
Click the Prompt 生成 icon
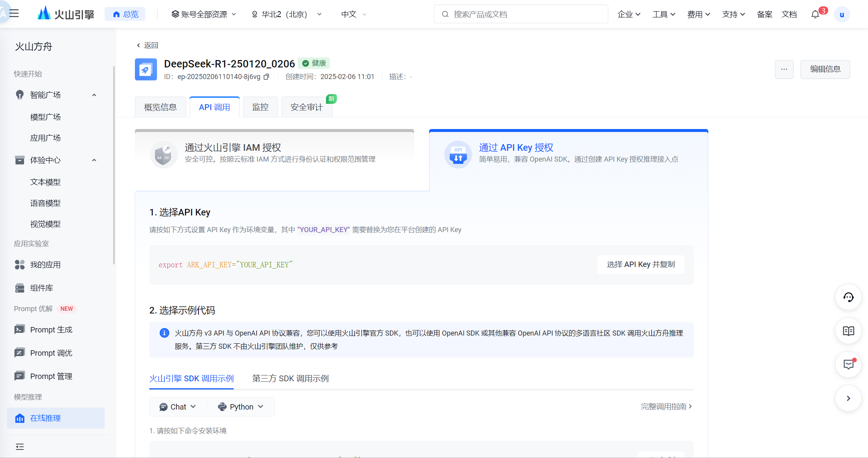pos(20,330)
